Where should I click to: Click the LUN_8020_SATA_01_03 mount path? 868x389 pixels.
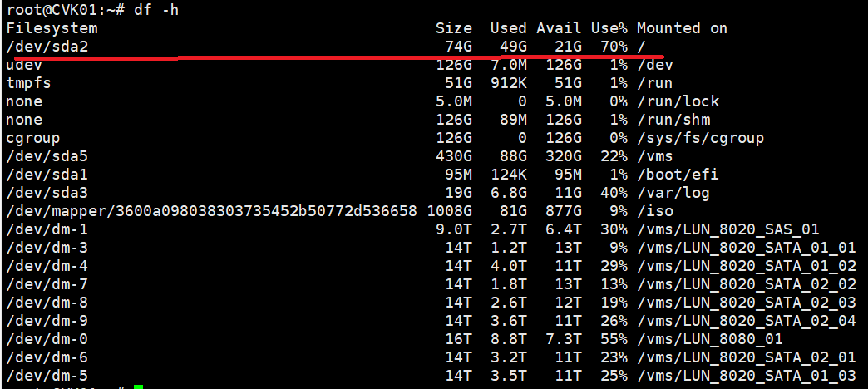[x=747, y=375]
